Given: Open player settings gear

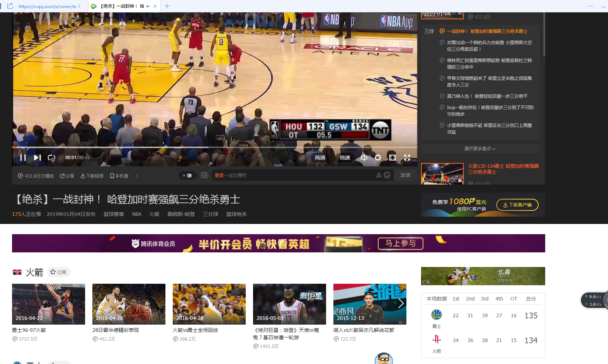Looking at the screenshot, I should 378,158.
